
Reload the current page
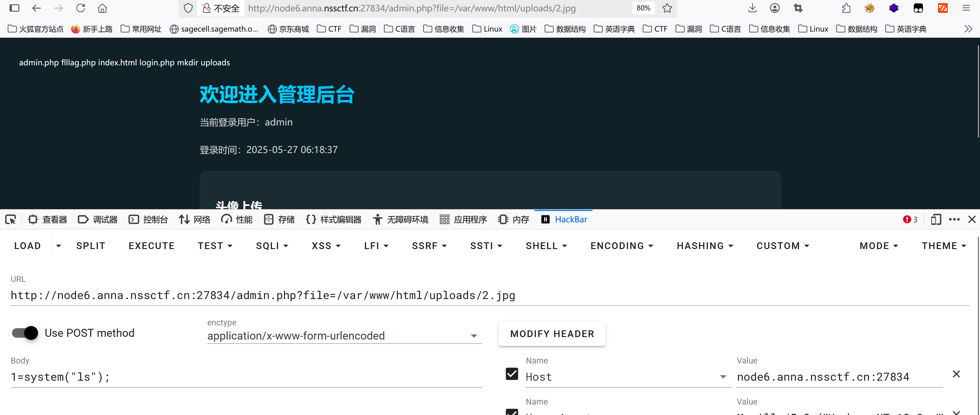pos(80,8)
